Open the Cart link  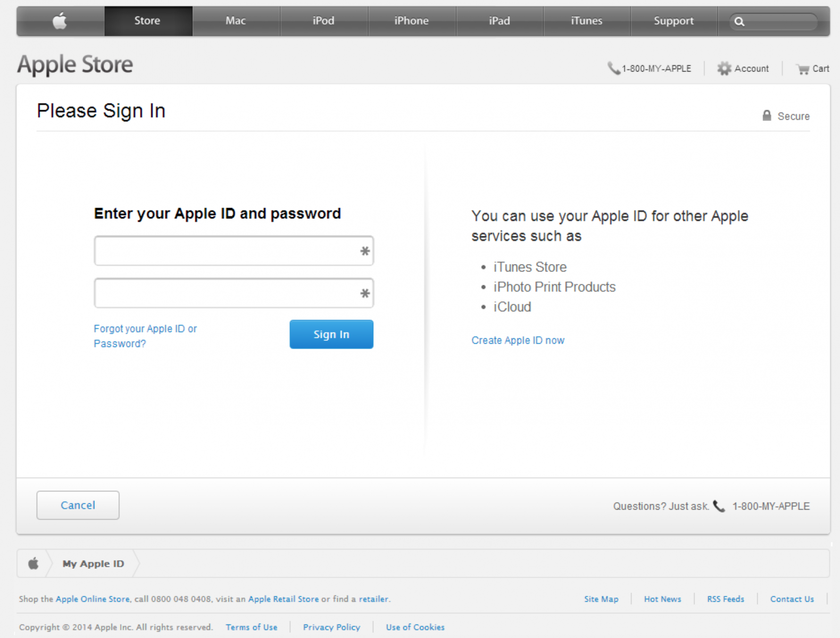click(820, 69)
